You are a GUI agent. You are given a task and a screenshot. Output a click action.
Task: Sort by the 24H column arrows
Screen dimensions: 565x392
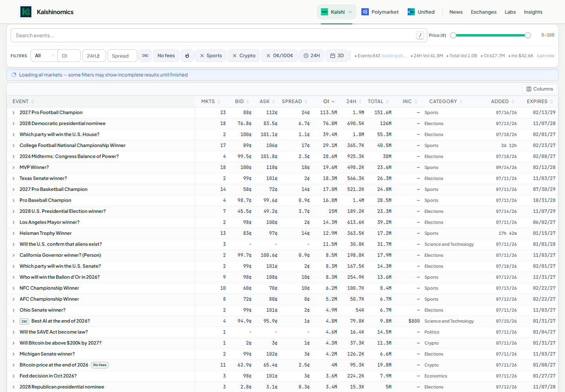[360, 102]
